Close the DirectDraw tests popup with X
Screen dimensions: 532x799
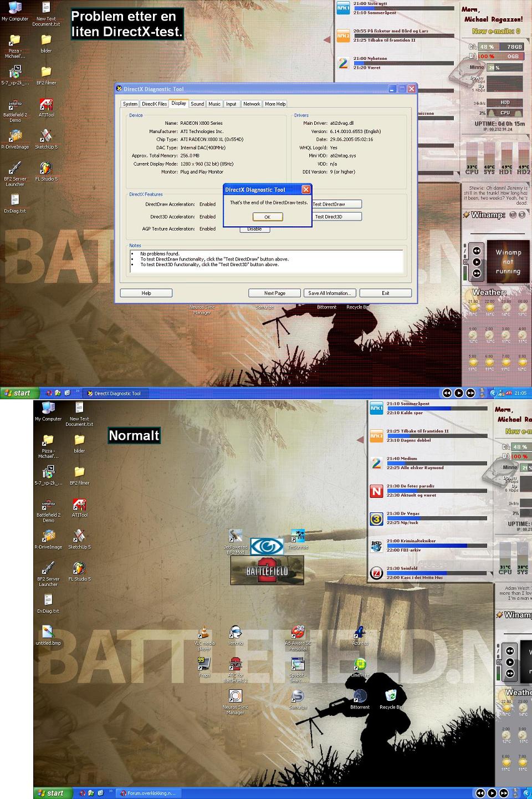pyautogui.click(x=305, y=190)
